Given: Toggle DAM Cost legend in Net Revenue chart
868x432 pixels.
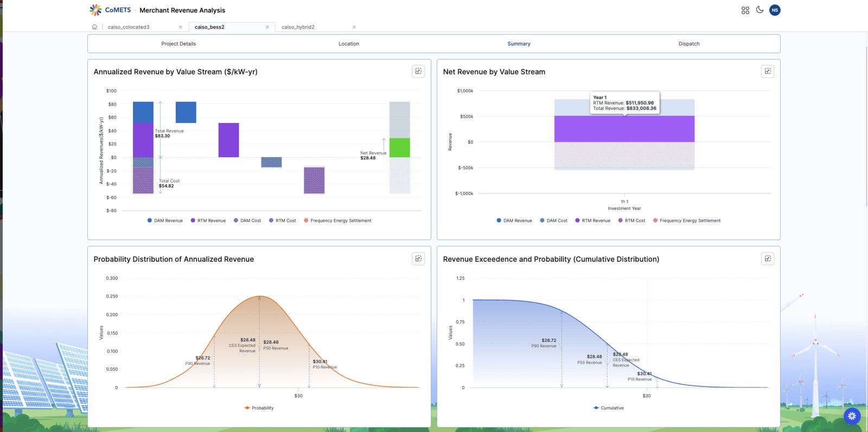Looking at the screenshot, I should [553, 221].
